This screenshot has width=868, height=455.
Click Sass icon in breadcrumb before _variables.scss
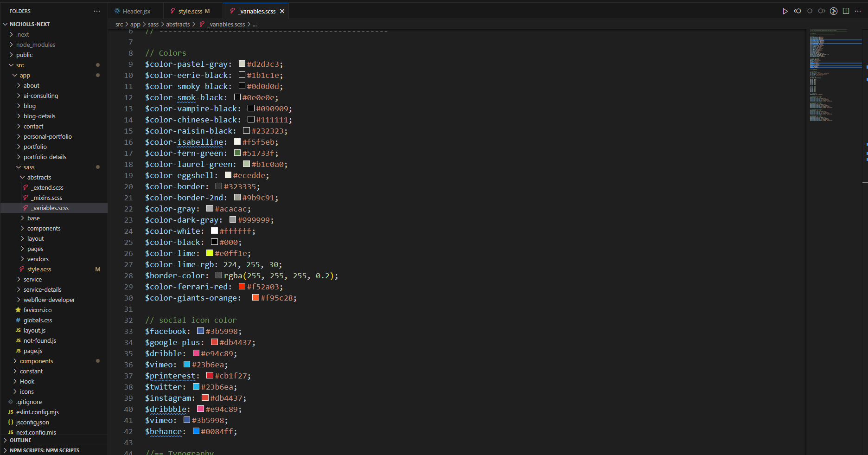(x=202, y=24)
